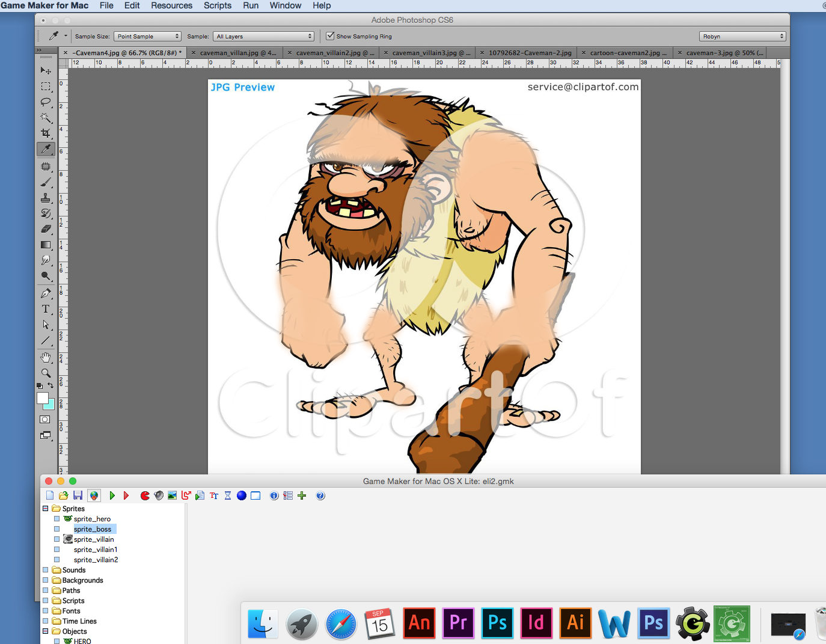This screenshot has height=644, width=826.
Task: Click the green Run game arrow
Action: point(112,495)
